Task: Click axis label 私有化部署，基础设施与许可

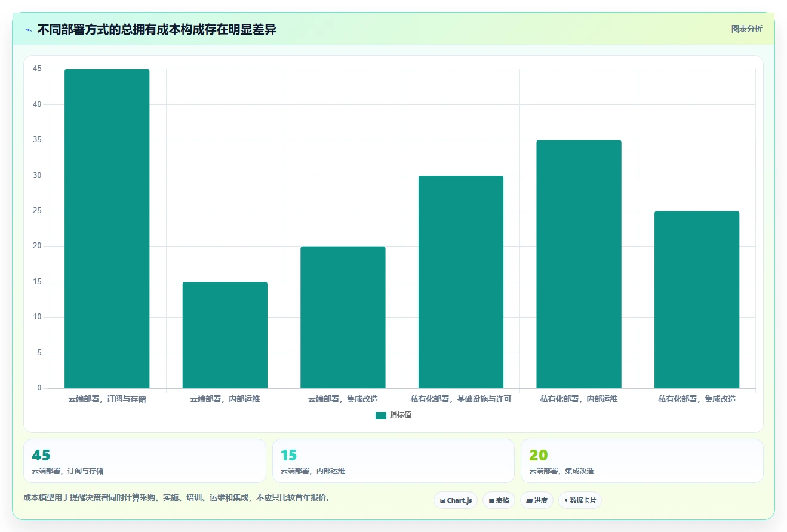Action: [461, 399]
